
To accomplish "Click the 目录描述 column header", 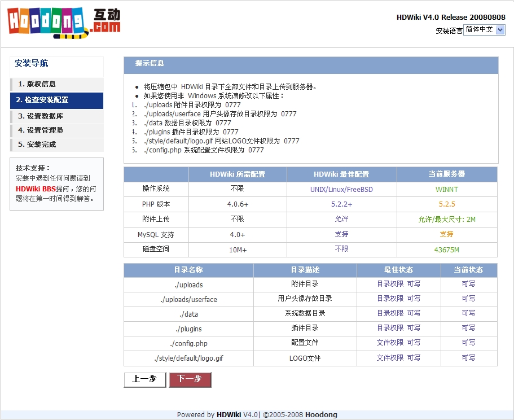I will tap(305, 270).
